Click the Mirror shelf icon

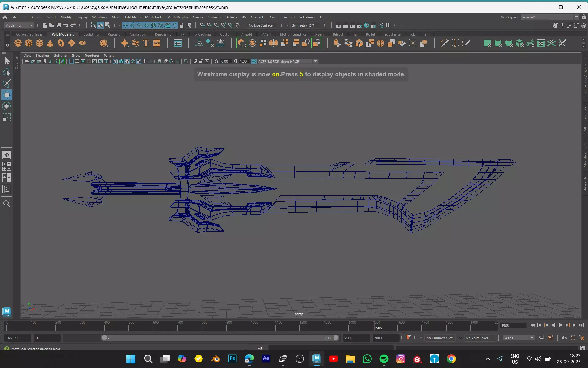coord(274,43)
